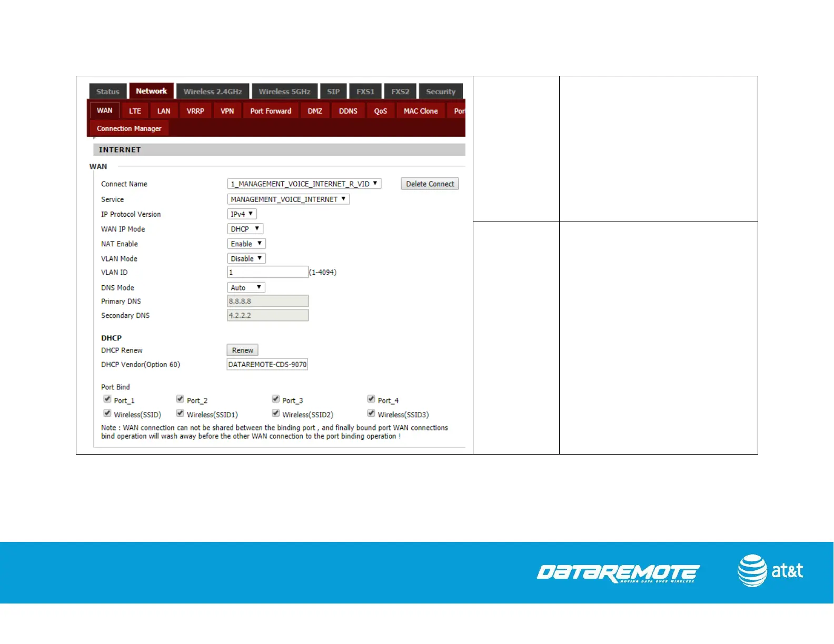Open the LAN sub-tab

coord(164,111)
